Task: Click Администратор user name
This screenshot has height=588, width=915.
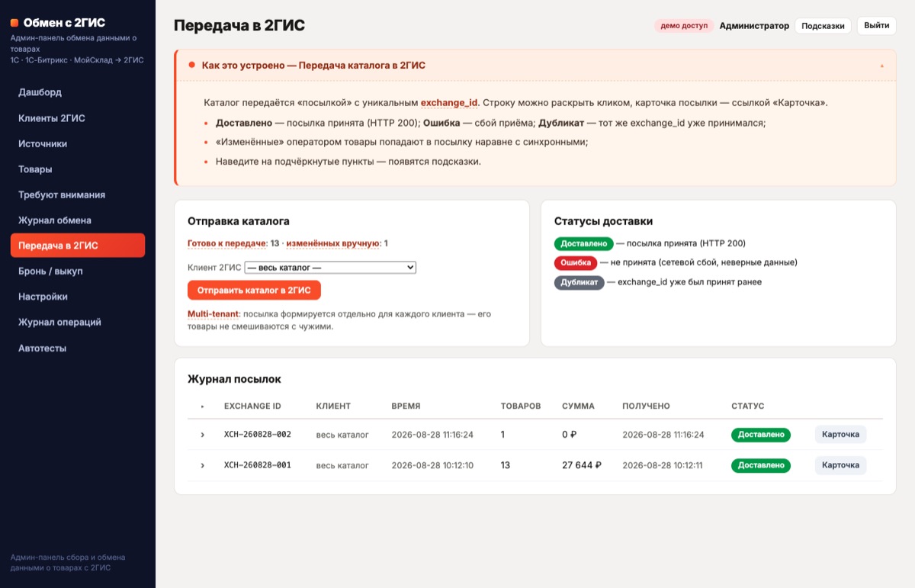Action: (754, 26)
